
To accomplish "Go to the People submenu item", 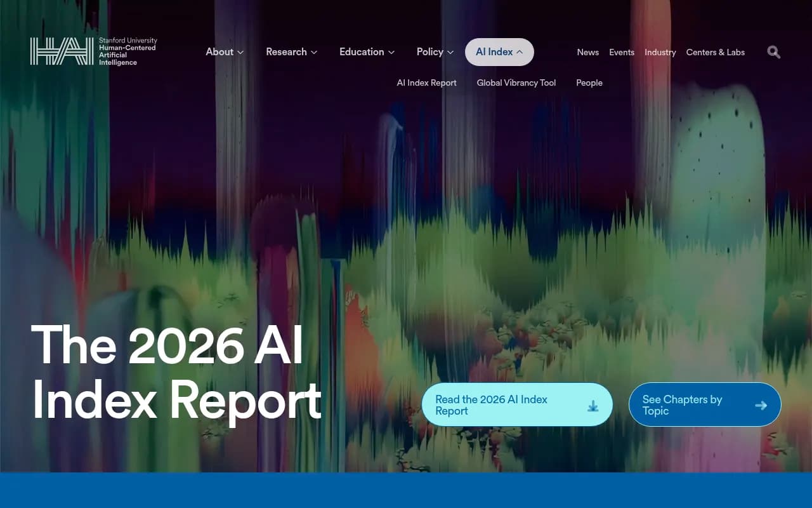I will point(589,83).
